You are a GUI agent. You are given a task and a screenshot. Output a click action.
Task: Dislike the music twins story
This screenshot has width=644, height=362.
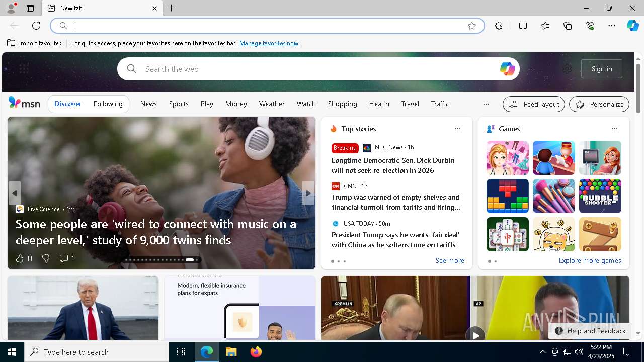click(46, 258)
